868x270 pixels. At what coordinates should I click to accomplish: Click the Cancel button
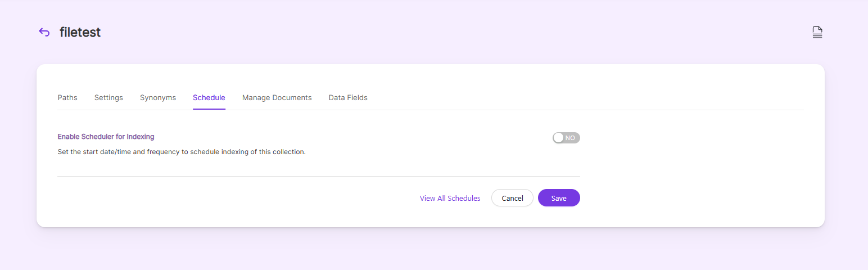(512, 198)
